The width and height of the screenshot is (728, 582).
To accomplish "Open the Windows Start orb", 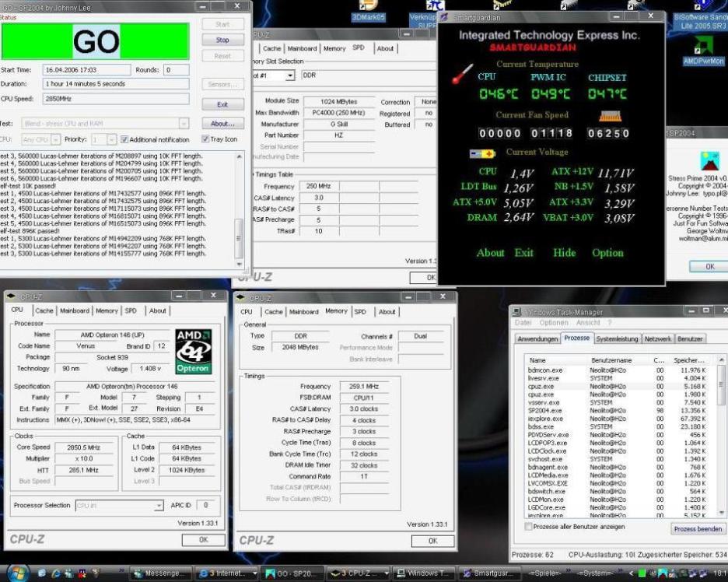I will coord(18,573).
